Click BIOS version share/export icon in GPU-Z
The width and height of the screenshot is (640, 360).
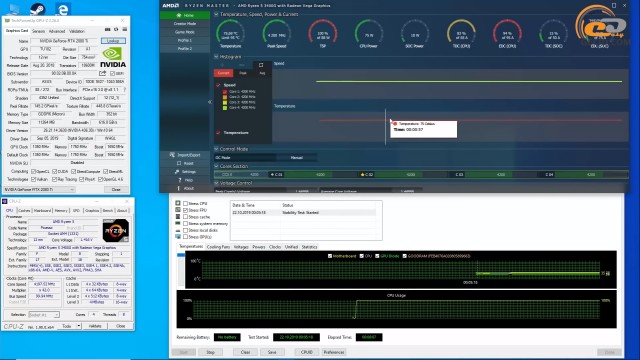pyautogui.click(x=102, y=73)
